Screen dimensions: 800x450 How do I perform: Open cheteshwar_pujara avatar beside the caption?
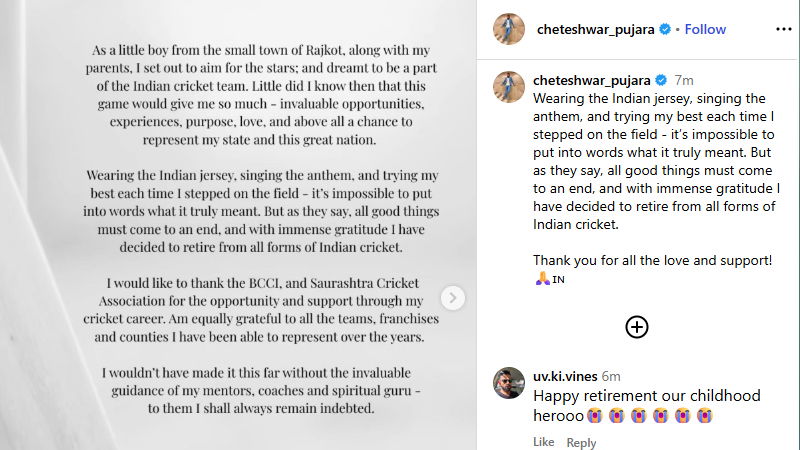point(510,87)
